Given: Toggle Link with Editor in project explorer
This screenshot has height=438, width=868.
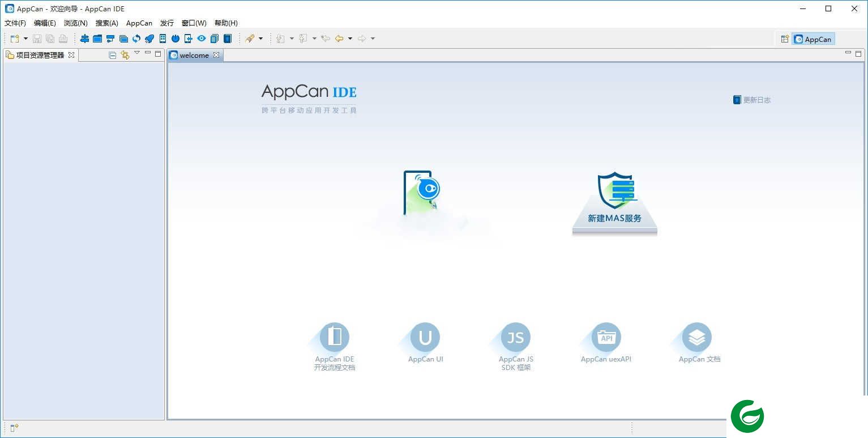Looking at the screenshot, I should tap(125, 55).
